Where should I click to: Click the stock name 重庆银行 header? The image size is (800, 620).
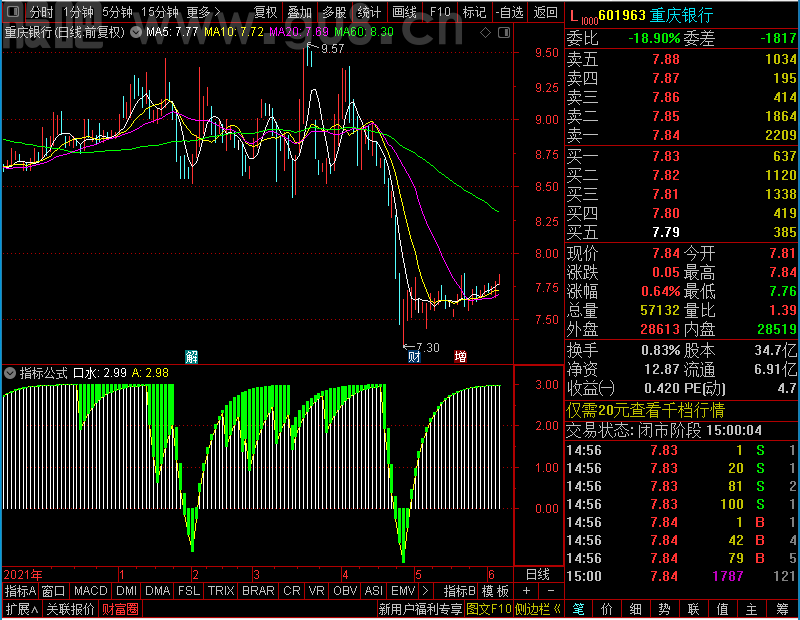tap(681, 15)
